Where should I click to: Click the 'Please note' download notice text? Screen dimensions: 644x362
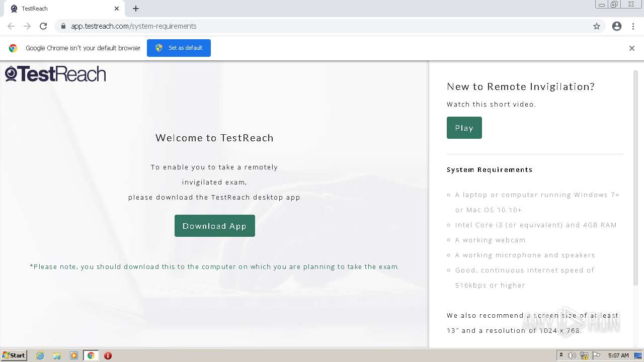(x=214, y=266)
